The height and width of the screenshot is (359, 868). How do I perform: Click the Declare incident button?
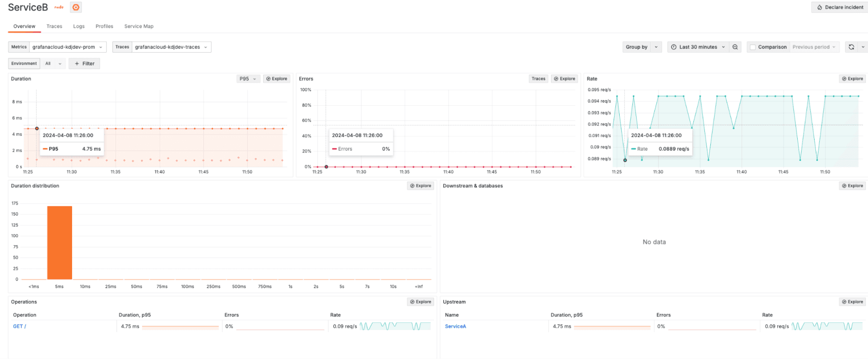840,7
